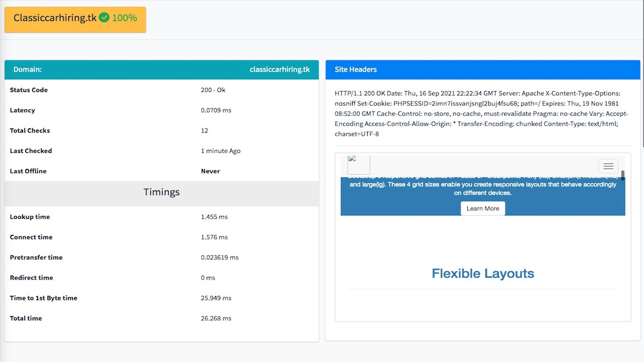The width and height of the screenshot is (644, 362).
Task: Click the Connect time label
Action: (x=31, y=237)
